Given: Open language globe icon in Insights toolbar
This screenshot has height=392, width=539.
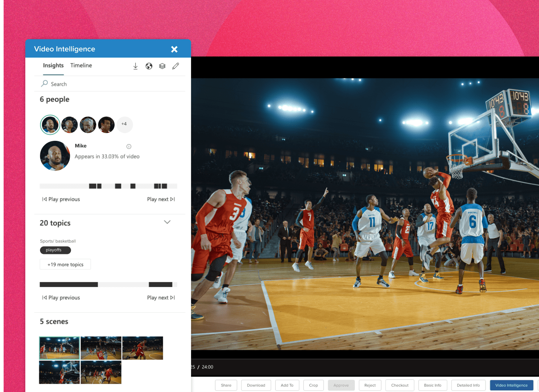Looking at the screenshot, I should [149, 66].
